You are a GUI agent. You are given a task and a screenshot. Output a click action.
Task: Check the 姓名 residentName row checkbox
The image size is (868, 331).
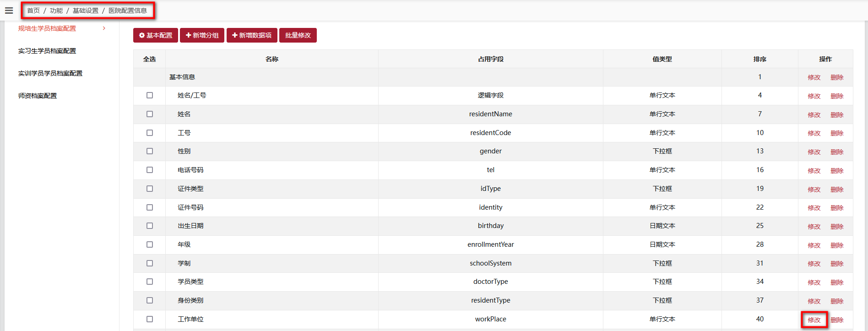[x=150, y=114]
